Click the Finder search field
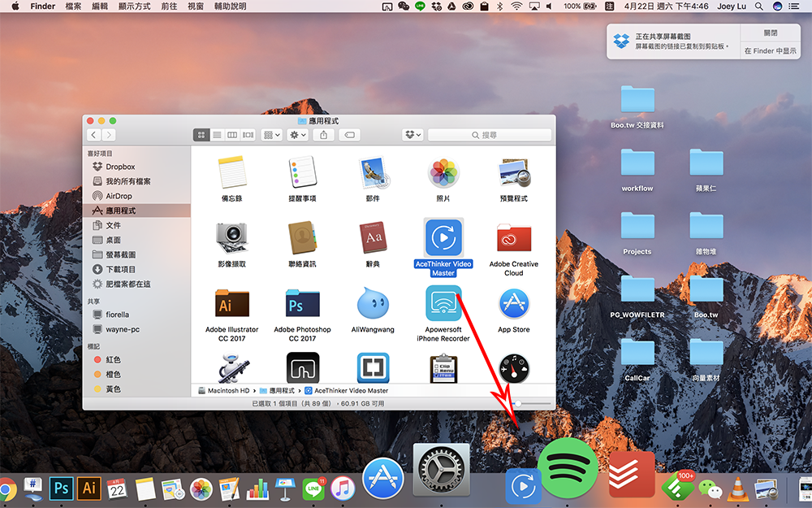The height and width of the screenshot is (508, 812). pos(490,135)
